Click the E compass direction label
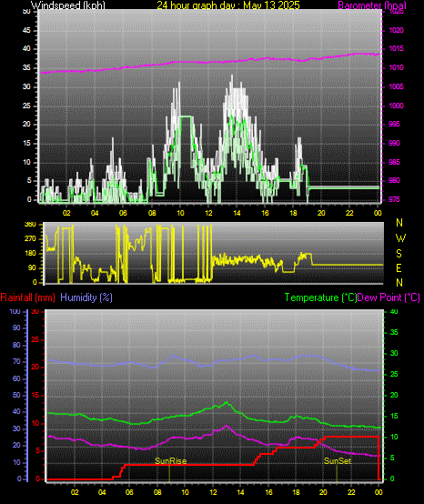Screen dimensions: 424x504 coord(399,268)
